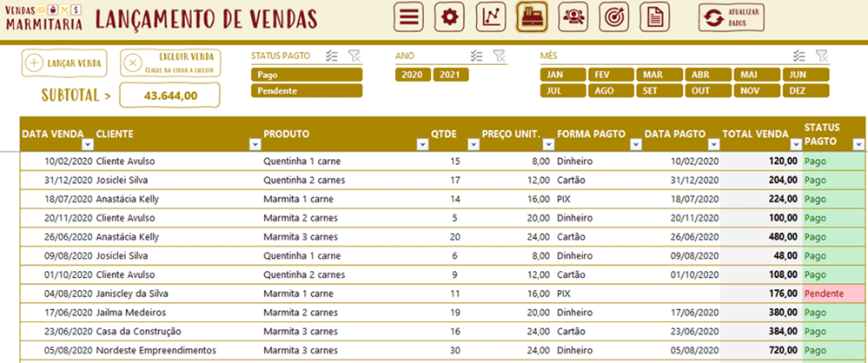Open Qtde column filter dropdown
This screenshot has width=868, height=363.
click(x=474, y=145)
